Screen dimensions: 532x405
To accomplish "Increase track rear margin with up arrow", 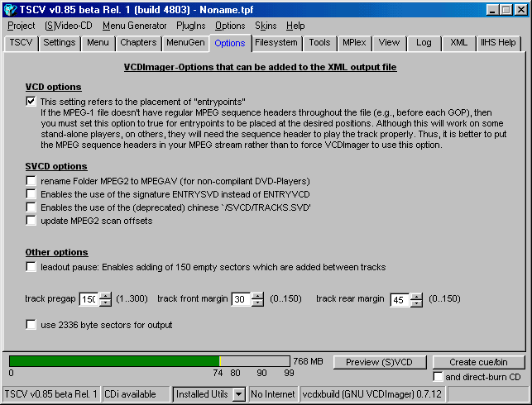I will coord(417,295).
